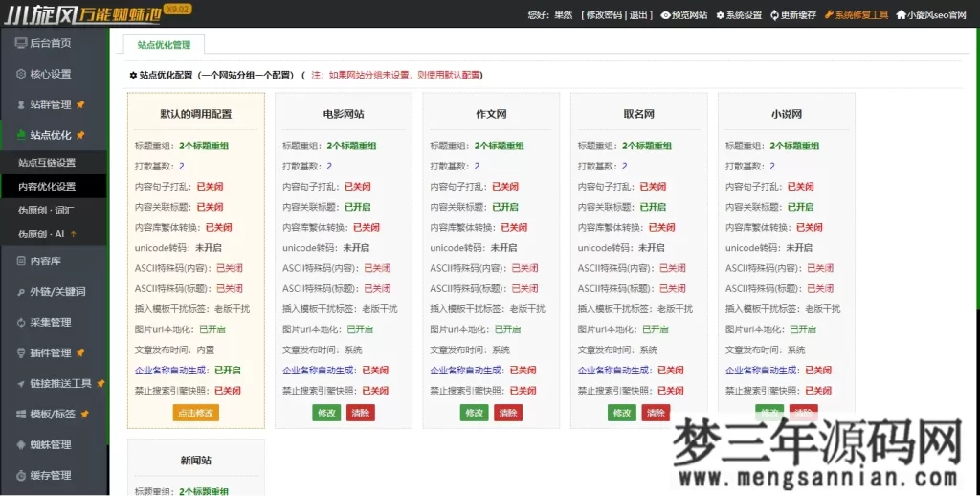Image resolution: width=980 pixels, height=496 pixels.
Task: Click 企业名称自动生成 link in default config
Action: click(x=171, y=371)
